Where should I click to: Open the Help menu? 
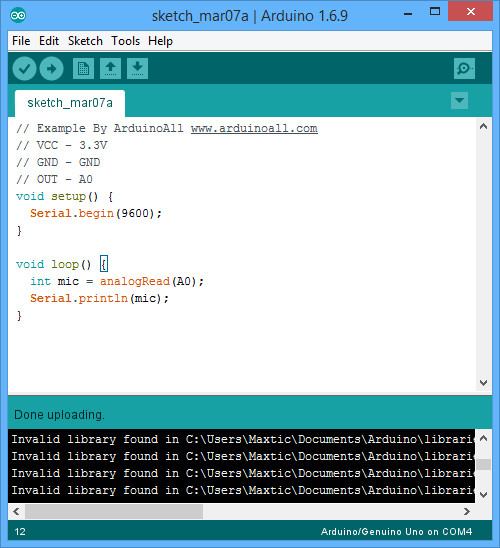[160, 41]
